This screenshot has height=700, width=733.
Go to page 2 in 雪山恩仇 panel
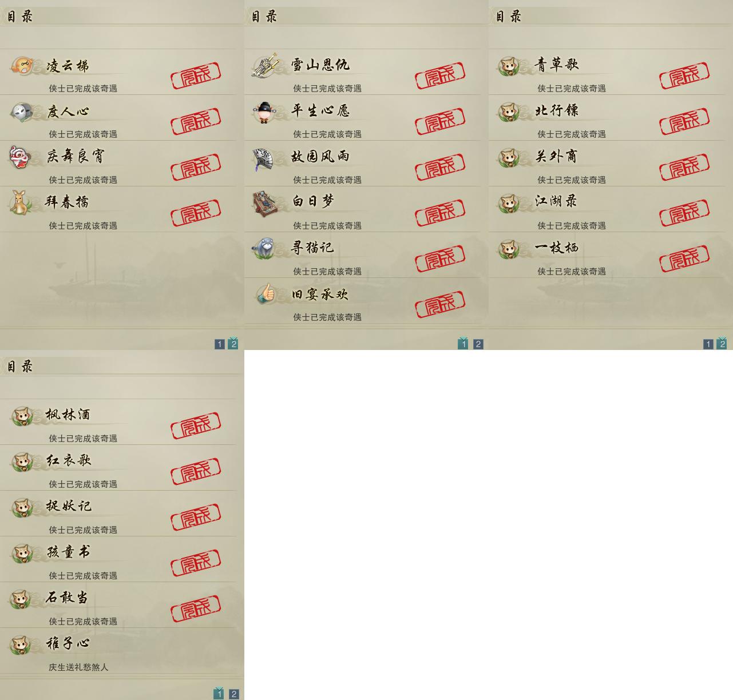478,344
